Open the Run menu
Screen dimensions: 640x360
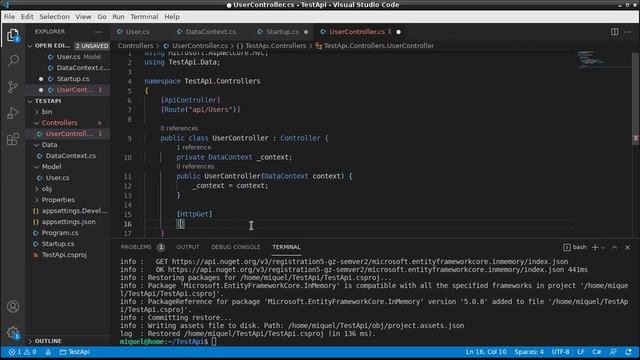[x=118, y=17]
